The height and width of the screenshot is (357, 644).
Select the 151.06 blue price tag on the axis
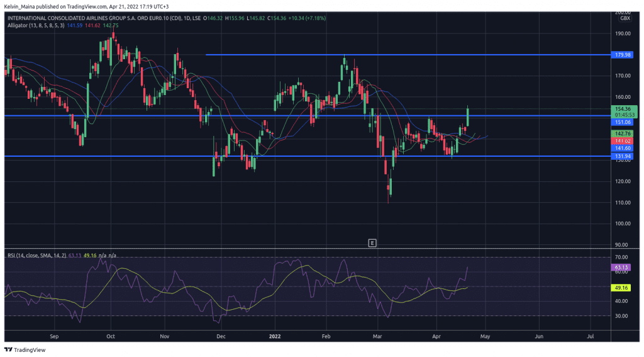pos(622,122)
